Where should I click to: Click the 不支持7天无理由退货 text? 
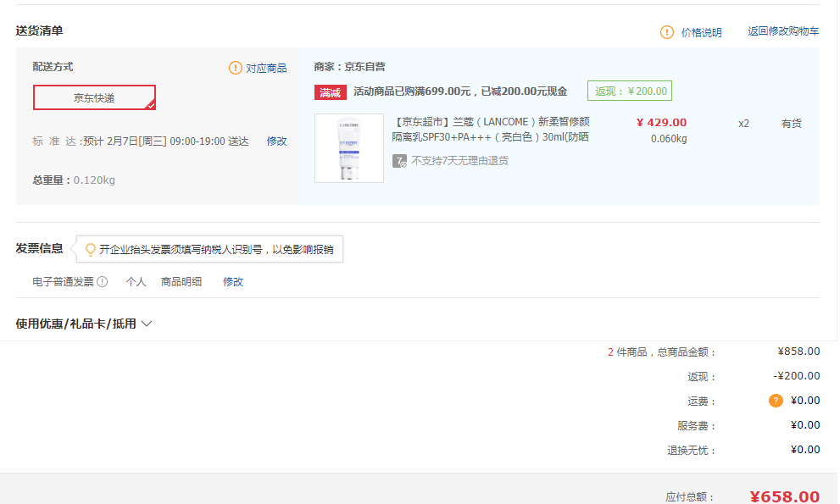point(459,161)
